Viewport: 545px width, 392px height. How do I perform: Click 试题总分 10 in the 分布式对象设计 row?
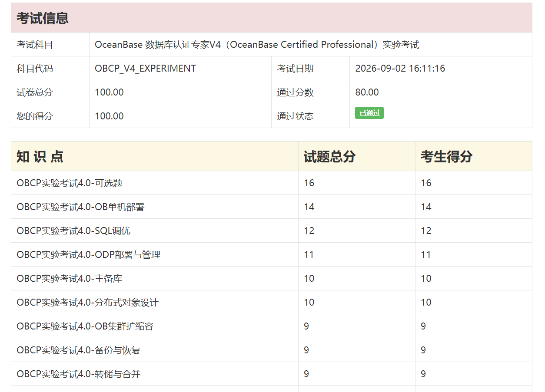point(309,303)
